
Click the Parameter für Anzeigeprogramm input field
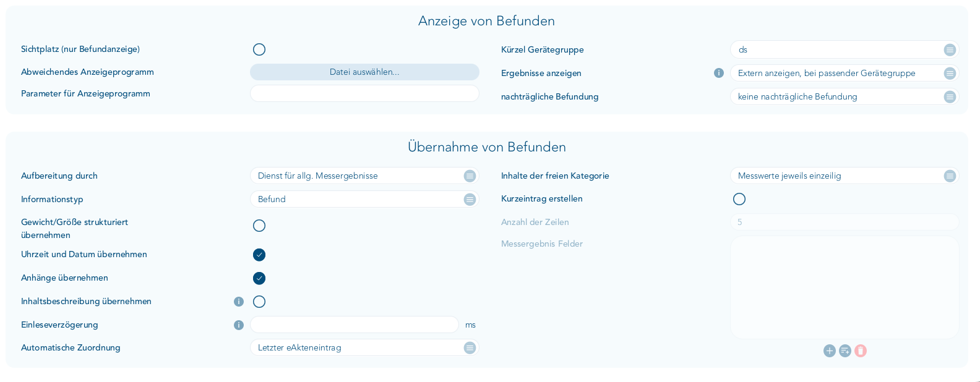coord(364,94)
